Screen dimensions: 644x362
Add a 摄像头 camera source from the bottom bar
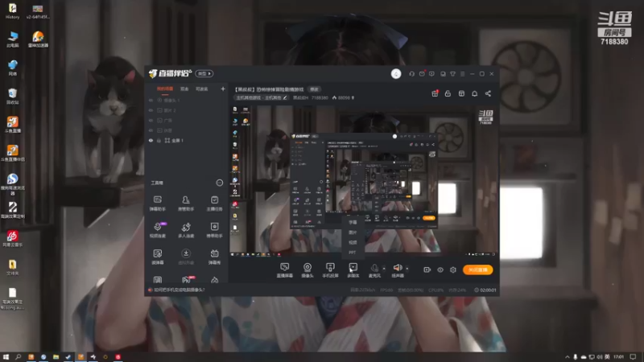point(308,270)
